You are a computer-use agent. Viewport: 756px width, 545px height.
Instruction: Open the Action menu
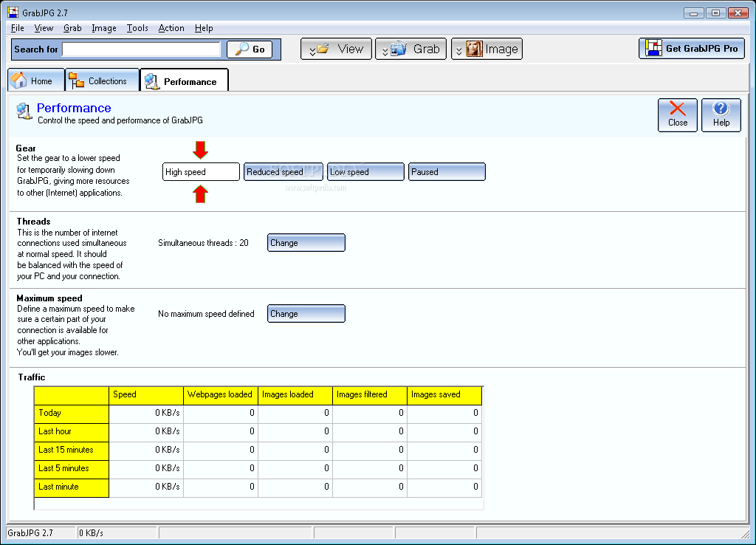point(171,28)
